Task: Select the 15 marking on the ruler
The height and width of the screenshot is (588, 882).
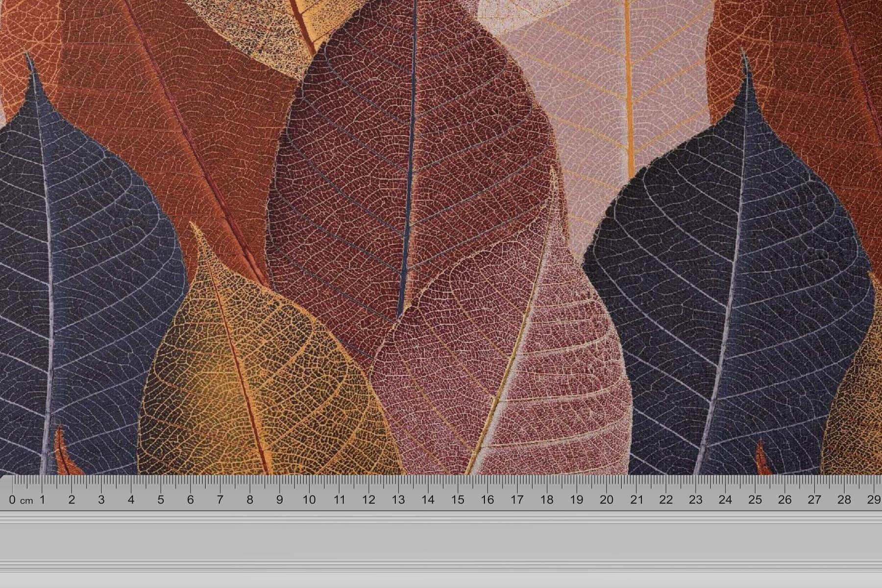Action: click(458, 500)
